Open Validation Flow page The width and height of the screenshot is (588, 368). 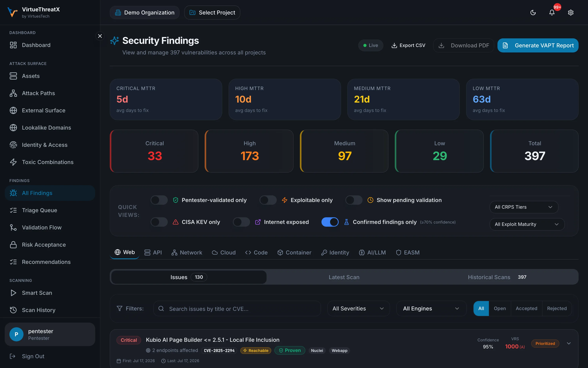tap(50, 227)
